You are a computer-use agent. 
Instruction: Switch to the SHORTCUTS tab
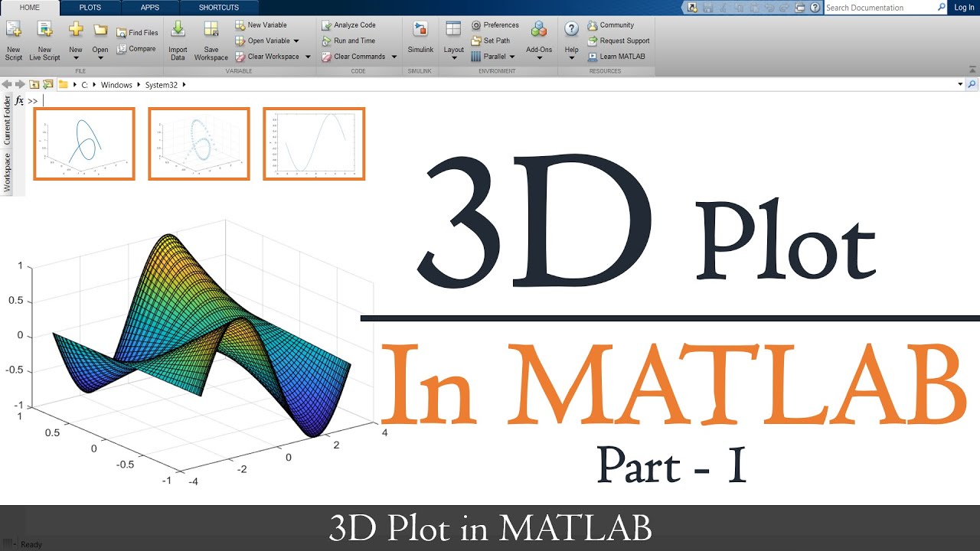click(x=219, y=8)
